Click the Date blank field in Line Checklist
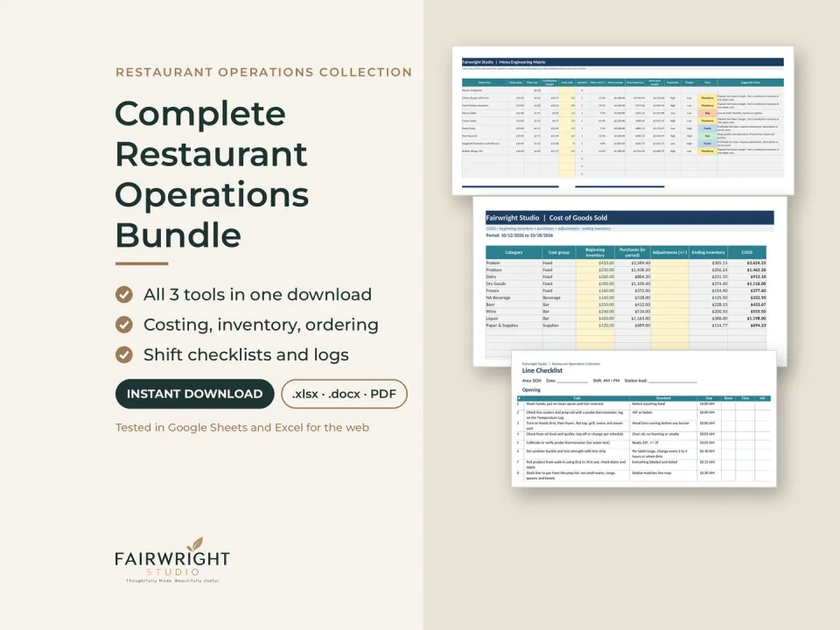This screenshot has width=840, height=630. point(572,381)
